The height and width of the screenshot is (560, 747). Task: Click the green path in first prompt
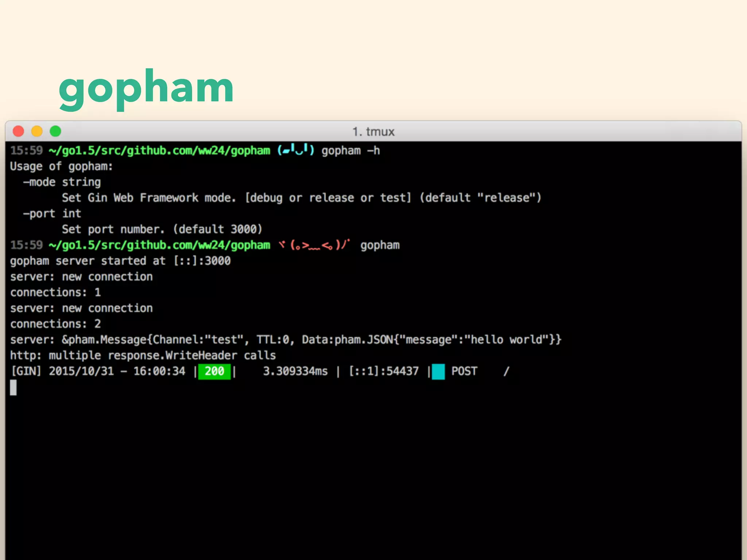point(159,151)
